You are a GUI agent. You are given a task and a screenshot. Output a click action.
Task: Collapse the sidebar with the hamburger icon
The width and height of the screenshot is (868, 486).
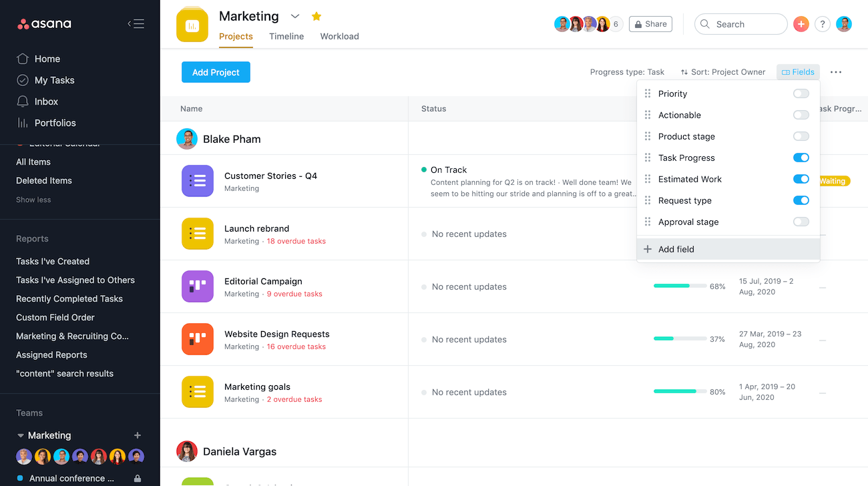click(136, 24)
